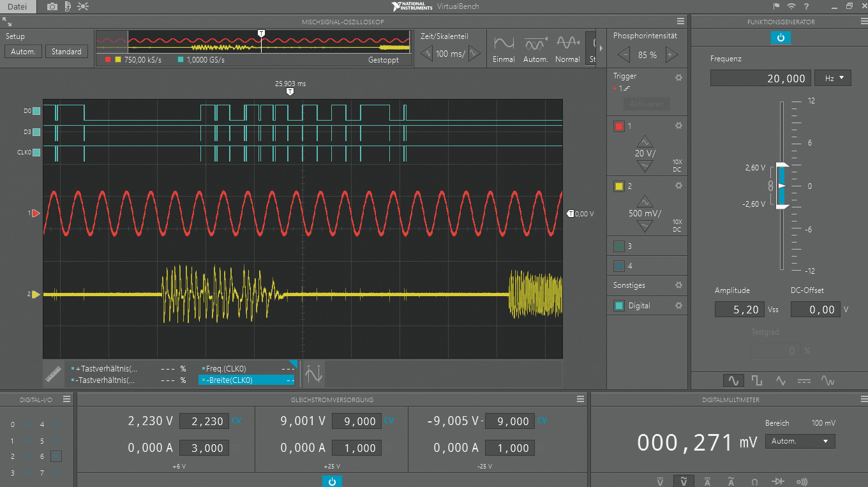This screenshot has width=868, height=487.
Task: Toggle oscilloscope channel 1 red square
Action: (x=618, y=126)
